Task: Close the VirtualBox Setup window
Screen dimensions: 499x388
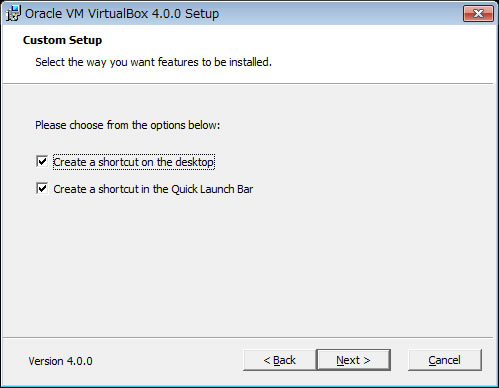Action: coord(478,14)
